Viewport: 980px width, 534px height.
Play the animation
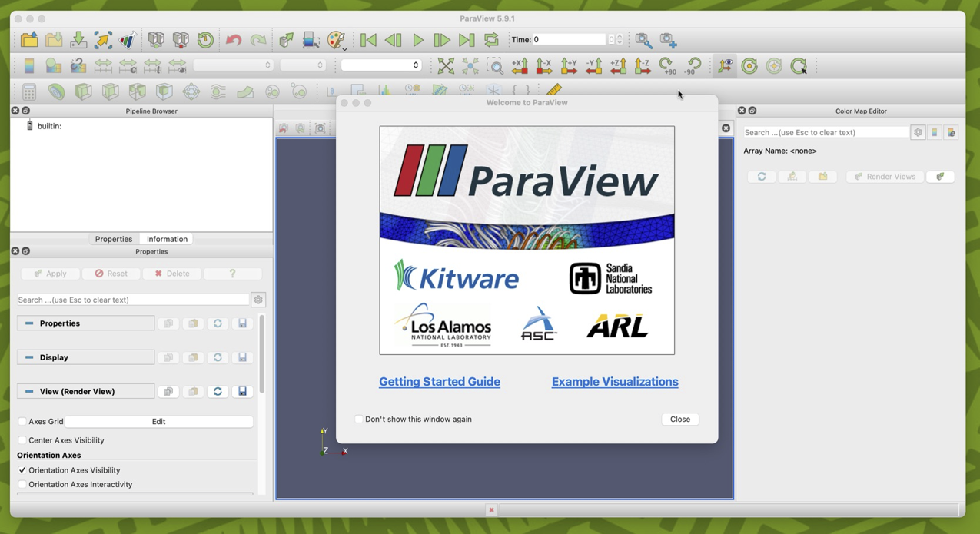[x=418, y=39]
